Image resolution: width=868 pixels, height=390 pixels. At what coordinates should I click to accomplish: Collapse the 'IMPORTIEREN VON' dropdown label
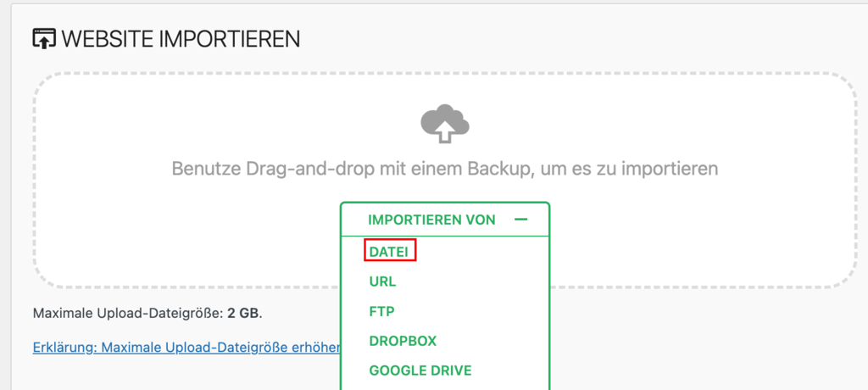431,220
